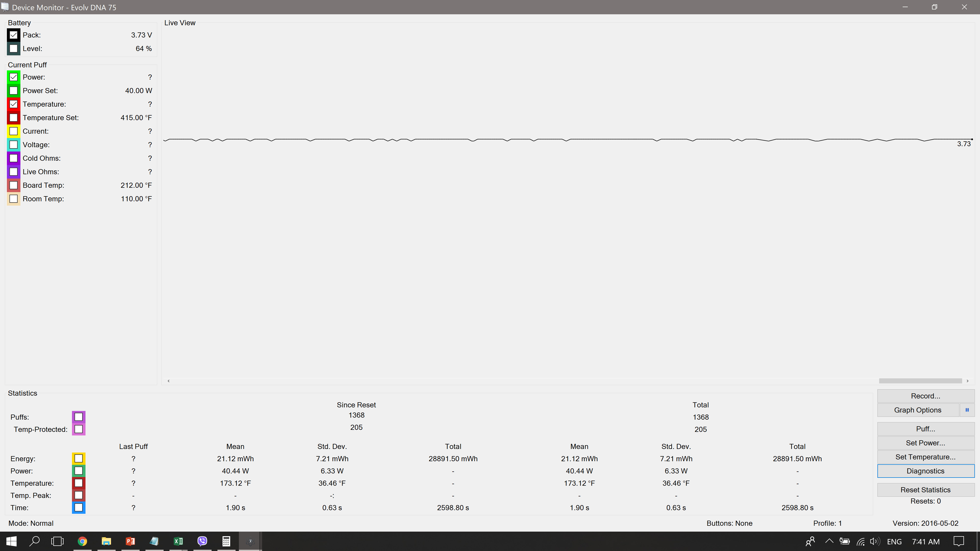Screen dimensions: 980x551
Task: Open Excel from the taskbar
Action: pos(178,541)
